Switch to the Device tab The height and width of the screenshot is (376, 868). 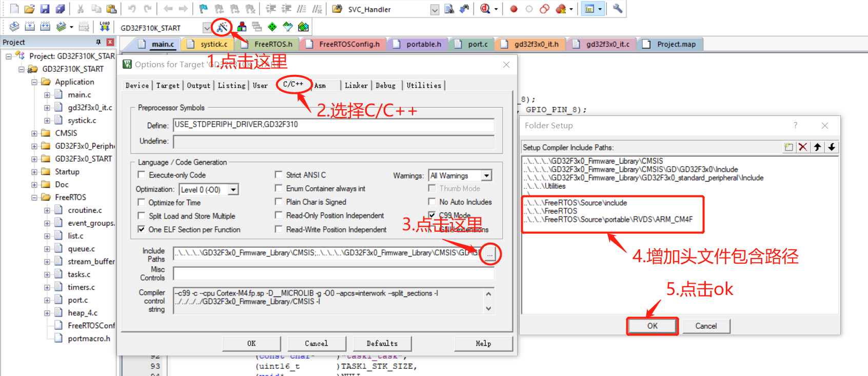pos(137,85)
